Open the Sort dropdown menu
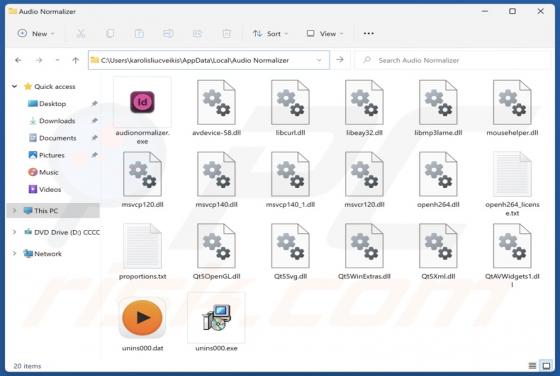Viewport: 560px width, 376px height. coord(270,34)
